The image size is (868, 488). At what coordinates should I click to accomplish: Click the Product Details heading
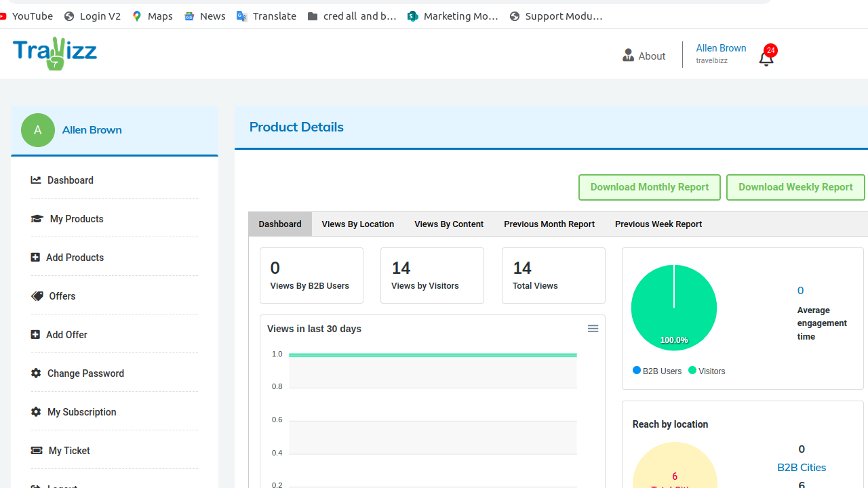(x=296, y=127)
